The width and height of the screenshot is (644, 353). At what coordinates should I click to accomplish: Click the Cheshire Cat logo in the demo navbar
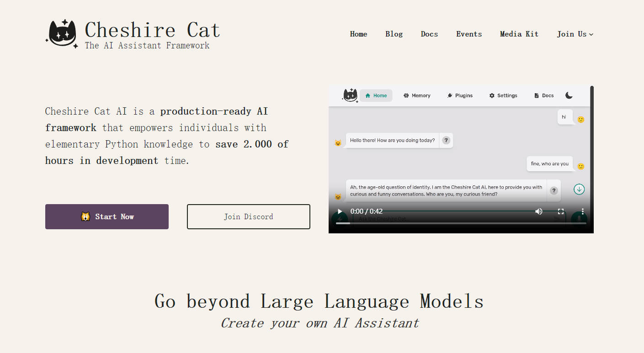pos(350,95)
